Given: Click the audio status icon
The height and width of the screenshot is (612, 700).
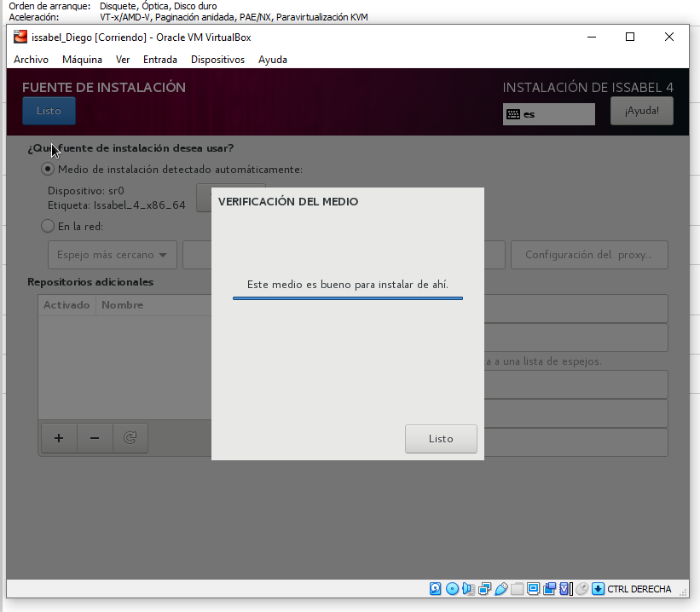Looking at the screenshot, I should (468, 589).
